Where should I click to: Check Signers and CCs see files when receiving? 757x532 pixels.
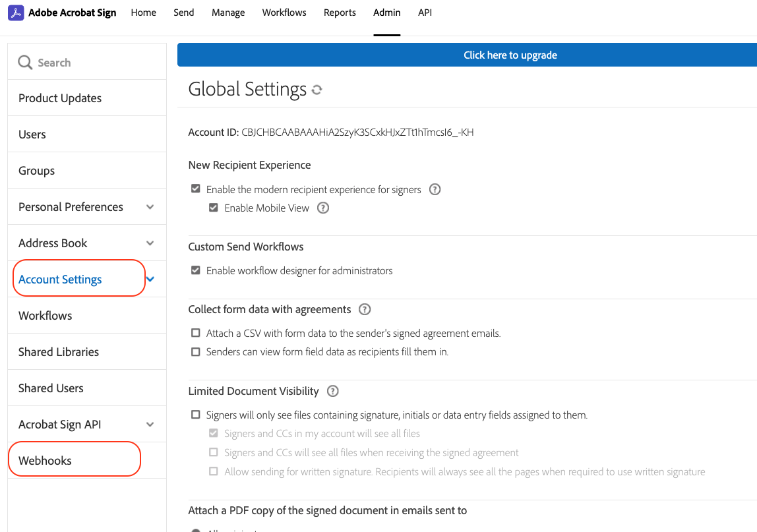(x=214, y=452)
